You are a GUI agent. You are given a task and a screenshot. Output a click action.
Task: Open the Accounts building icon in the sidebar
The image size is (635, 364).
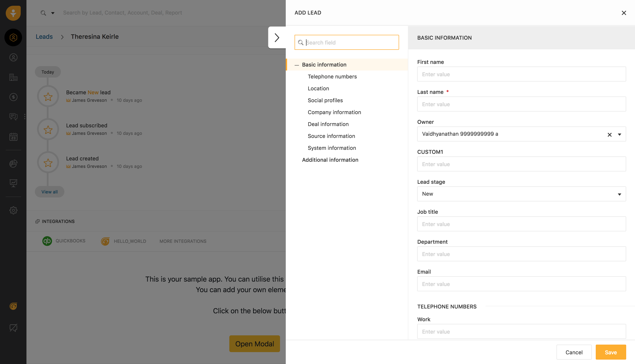[13, 77]
